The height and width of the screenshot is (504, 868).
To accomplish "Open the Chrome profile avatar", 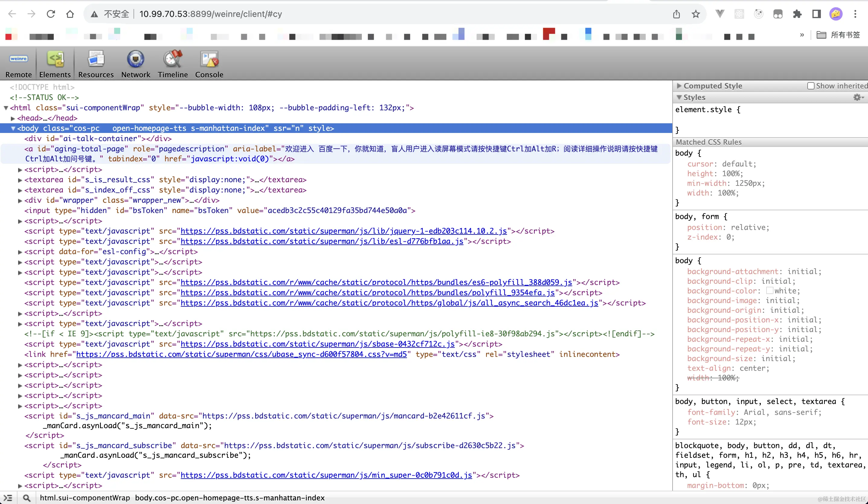I will [836, 14].
